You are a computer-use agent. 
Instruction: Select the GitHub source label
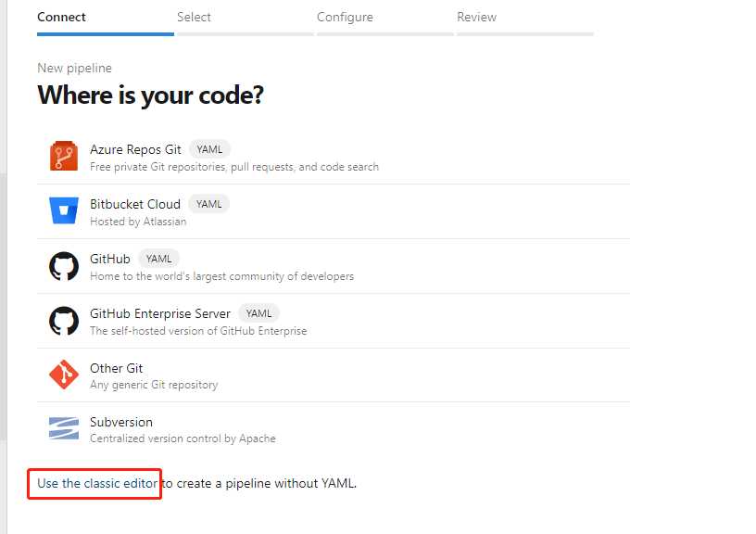[110, 259]
